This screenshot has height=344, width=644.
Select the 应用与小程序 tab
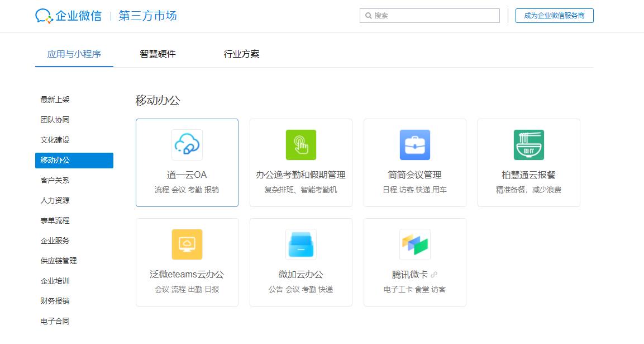[74, 54]
